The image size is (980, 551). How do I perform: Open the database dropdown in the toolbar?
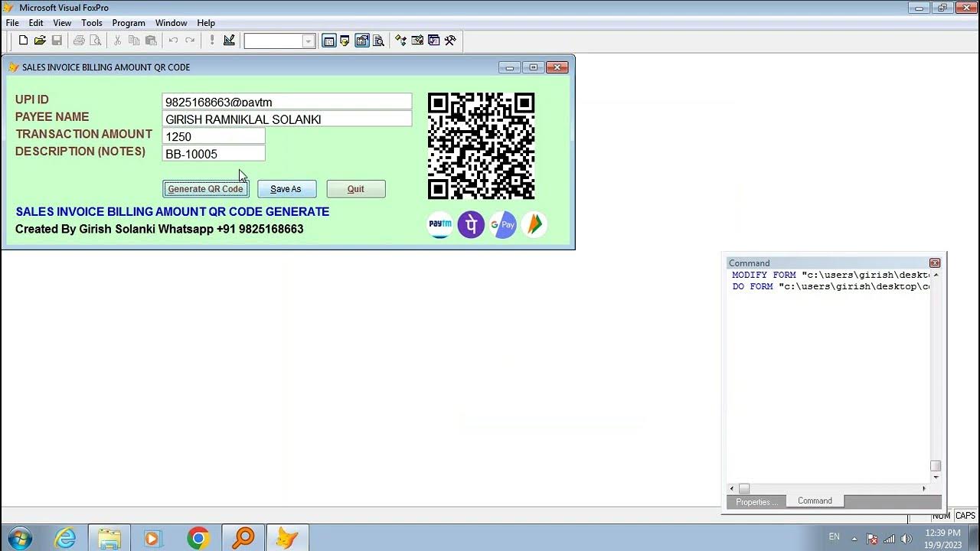click(x=308, y=41)
